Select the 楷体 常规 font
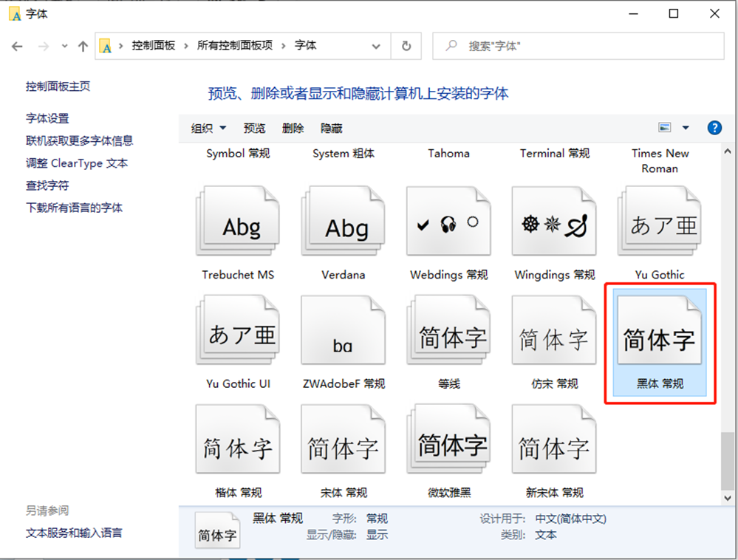 238,439
